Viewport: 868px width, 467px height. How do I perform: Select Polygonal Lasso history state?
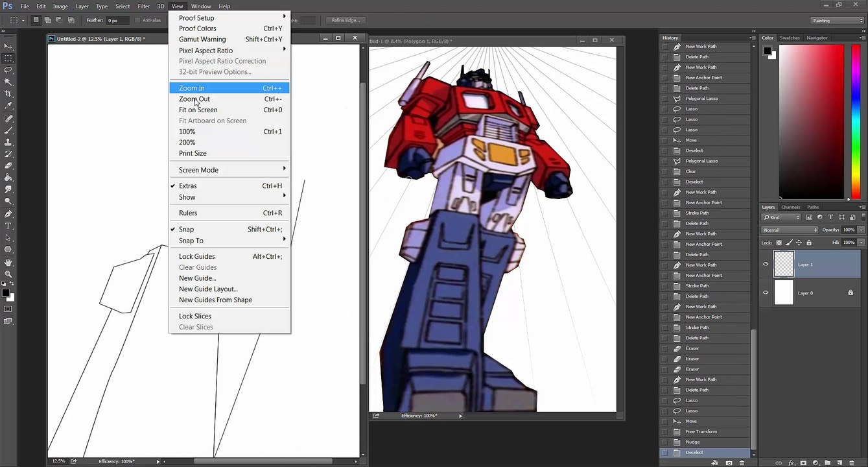701,99
